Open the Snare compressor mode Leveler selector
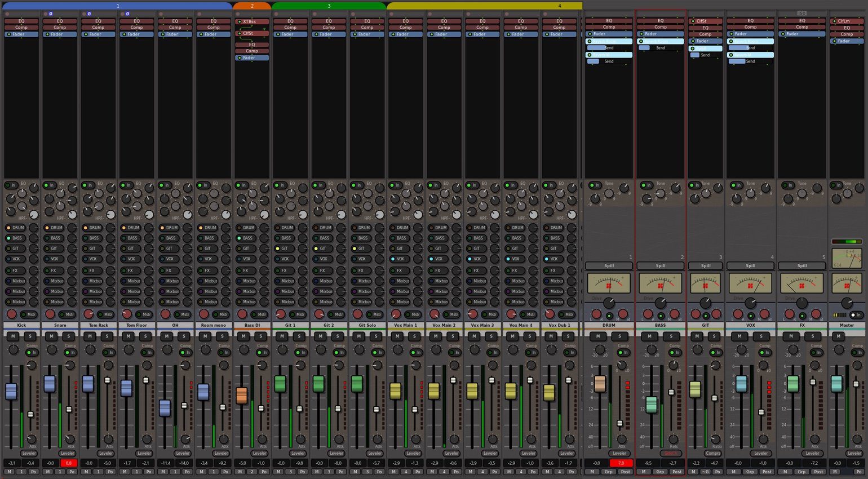Viewport: 868px width, 479px height. 67,453
